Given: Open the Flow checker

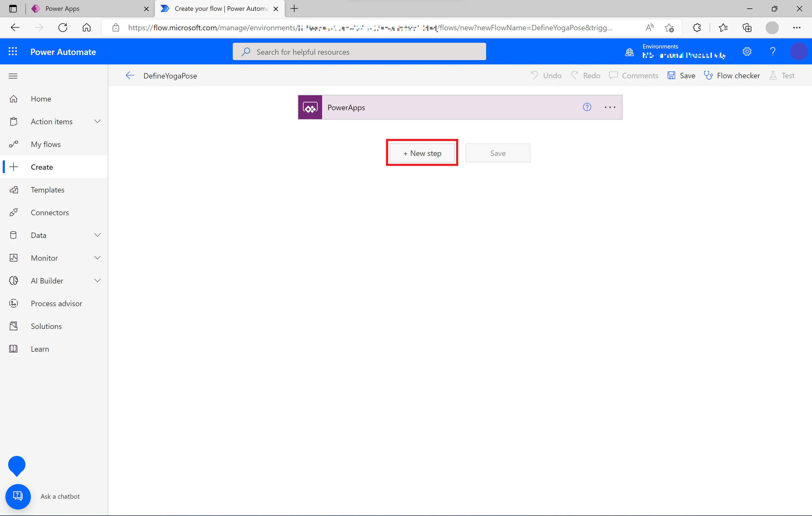Looking at the screenshot, I should (x=732, y=76).
